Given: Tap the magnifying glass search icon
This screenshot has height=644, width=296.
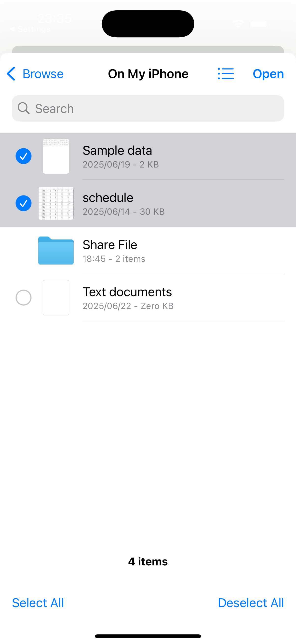Looking at the screenshot, I should 24,108.
